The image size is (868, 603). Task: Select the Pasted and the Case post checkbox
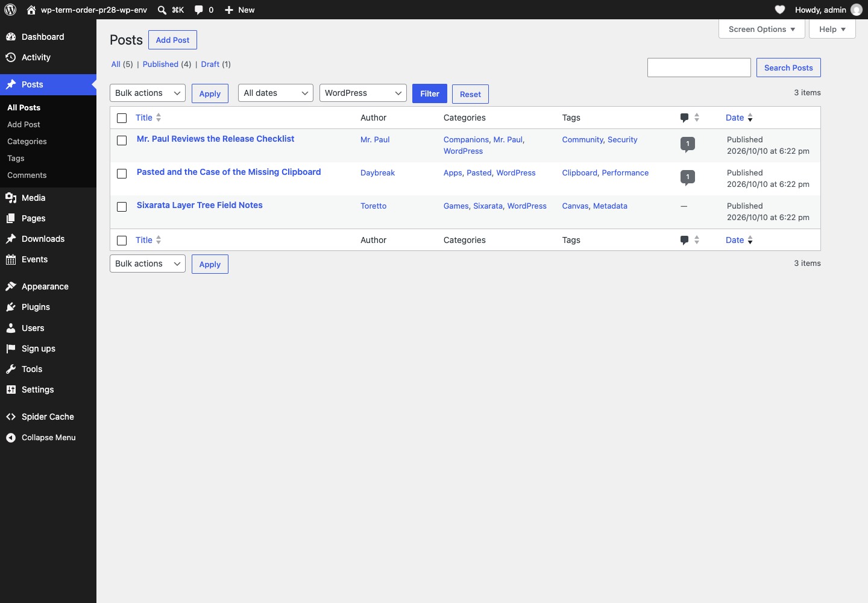122,174
